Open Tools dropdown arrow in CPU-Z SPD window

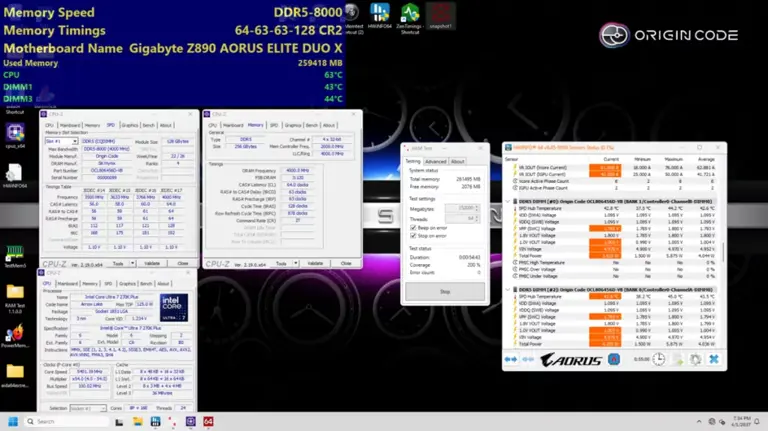point(133,263)
